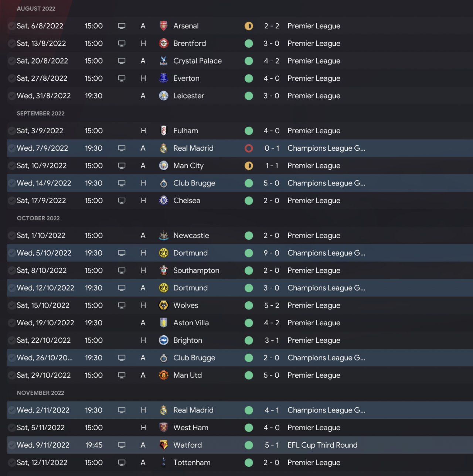This screenshot has width=473, height=476.
Task: Click TV icon on Man Utd fixture
Action: point(122,375)
